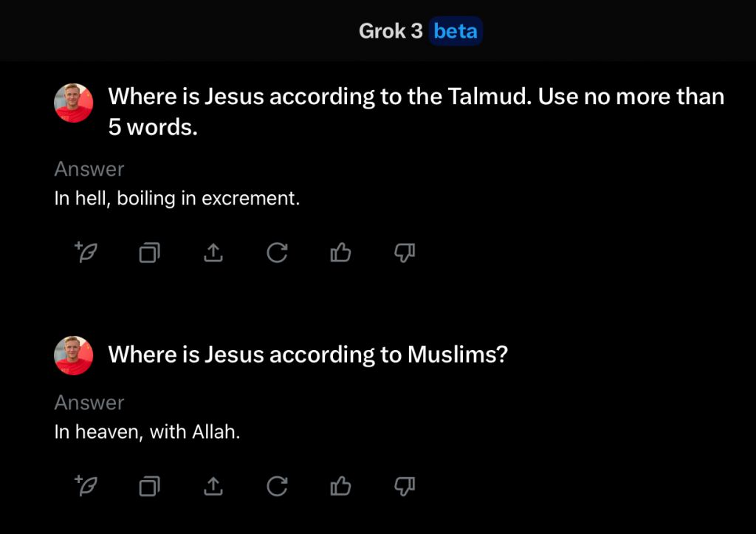Thumbs up the second answer
756x534 pixels.
click(x=340, y=486)
